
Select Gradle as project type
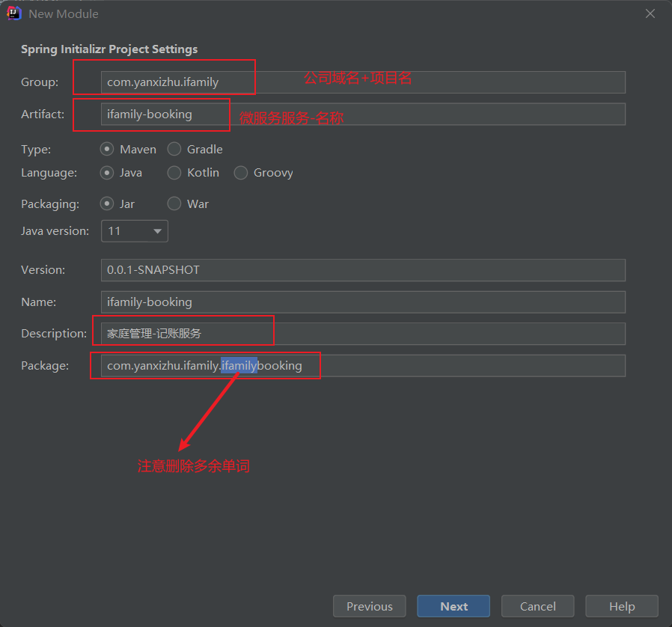click(174, 149)
